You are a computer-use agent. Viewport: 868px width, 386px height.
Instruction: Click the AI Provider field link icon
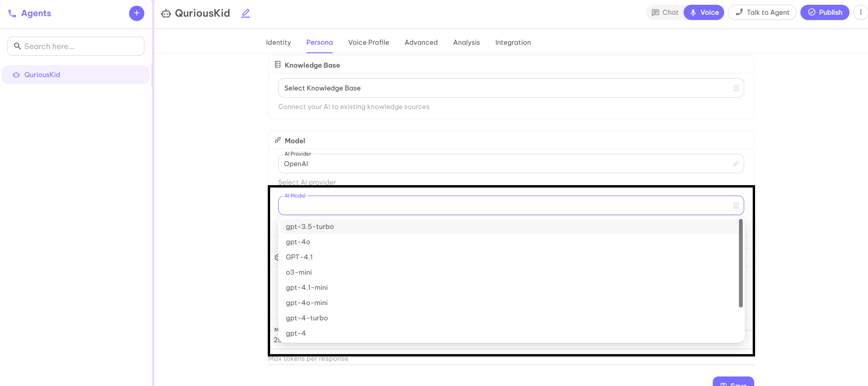tap(736, 164)
